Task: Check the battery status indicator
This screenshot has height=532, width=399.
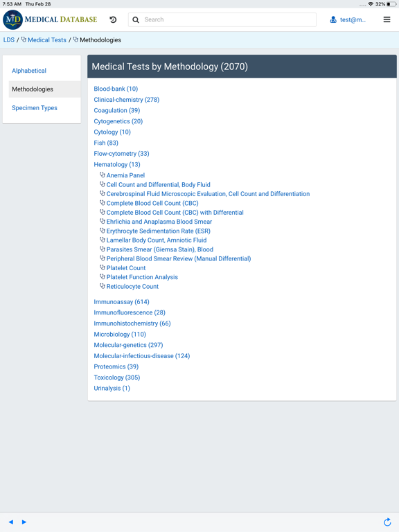Action: [x=391, y=4]
